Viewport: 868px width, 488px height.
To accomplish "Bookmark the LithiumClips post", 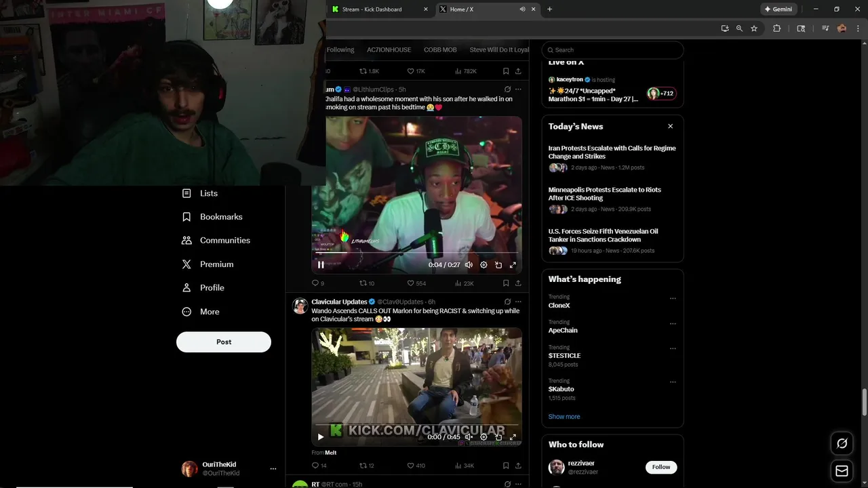I will click(506, 283).
